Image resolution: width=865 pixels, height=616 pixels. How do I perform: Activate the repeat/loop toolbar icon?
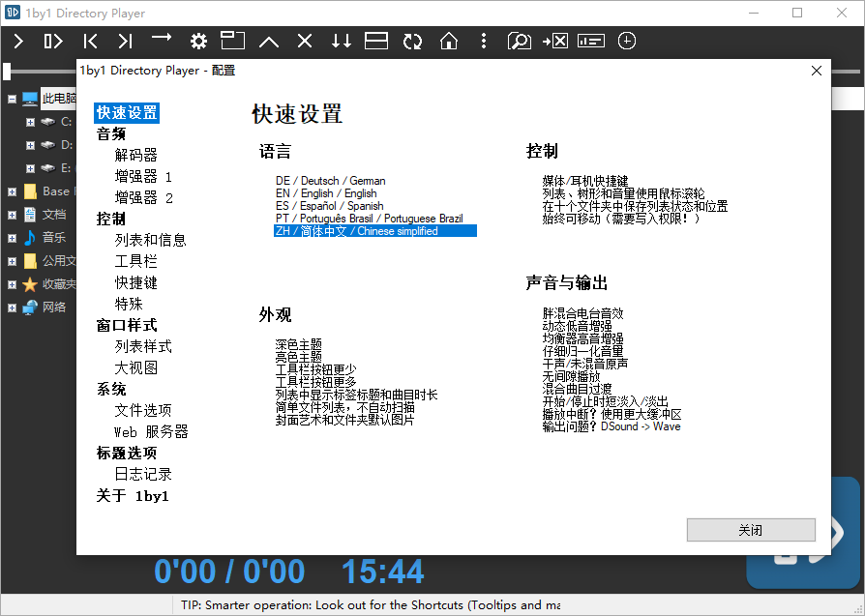pos(412,41)
